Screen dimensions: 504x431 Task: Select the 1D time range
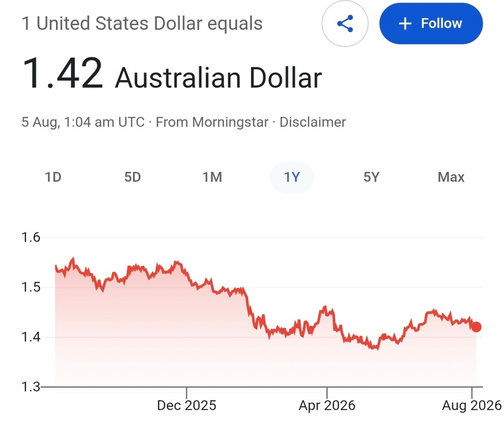[x=53, y=177]
